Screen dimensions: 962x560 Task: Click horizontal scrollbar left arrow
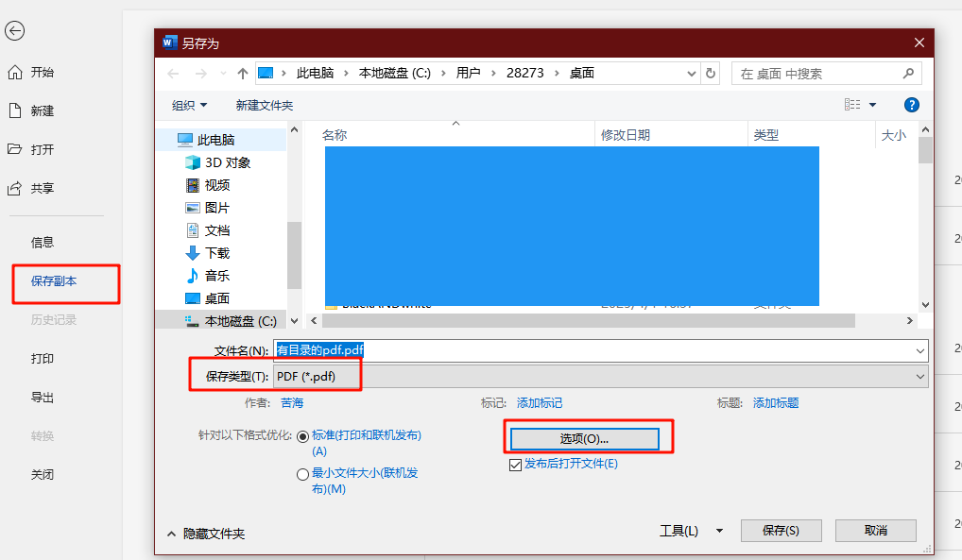click(x=314, y=321)
